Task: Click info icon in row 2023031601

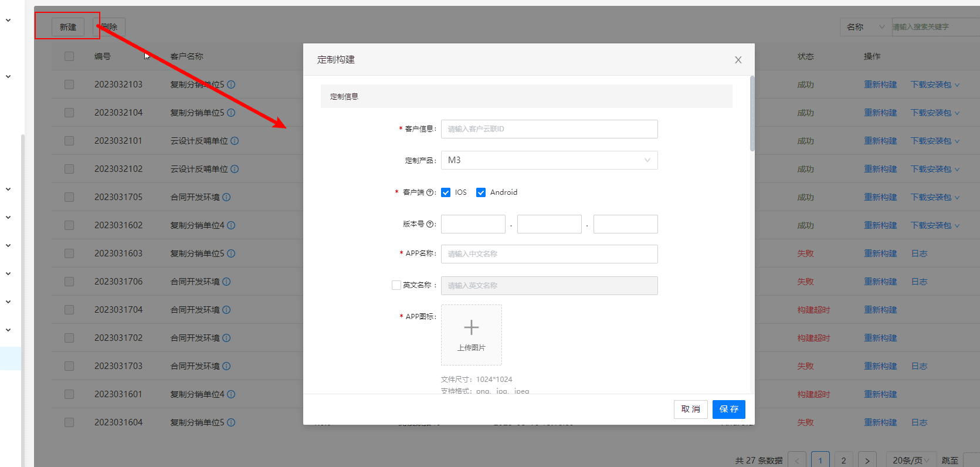Action: pyautogui.click(x=231, y=394)
